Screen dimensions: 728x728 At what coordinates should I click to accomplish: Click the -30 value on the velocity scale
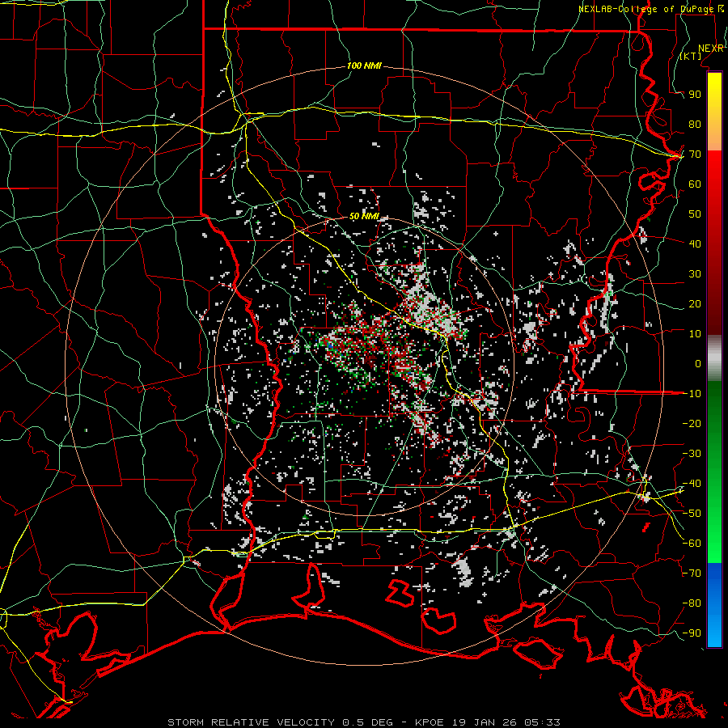pos(692,454)
